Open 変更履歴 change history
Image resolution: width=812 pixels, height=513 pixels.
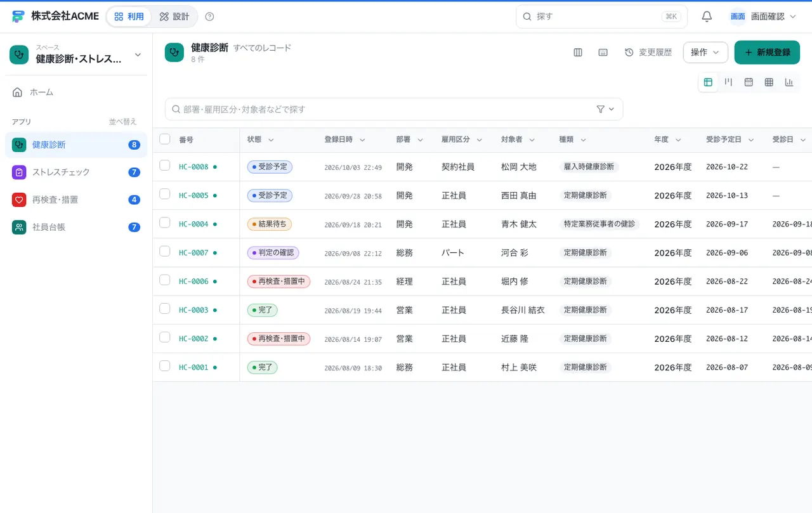[x=648, y=53]
